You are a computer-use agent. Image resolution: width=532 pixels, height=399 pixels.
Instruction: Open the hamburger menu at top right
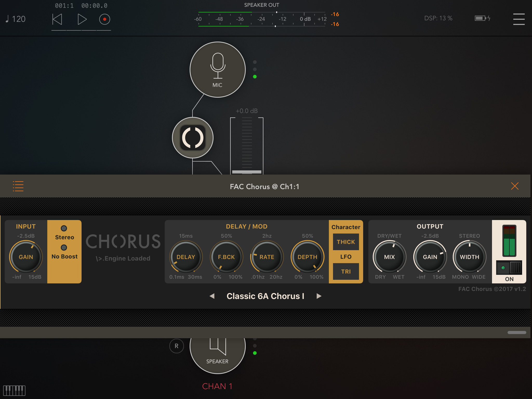(x=519, y=19)
